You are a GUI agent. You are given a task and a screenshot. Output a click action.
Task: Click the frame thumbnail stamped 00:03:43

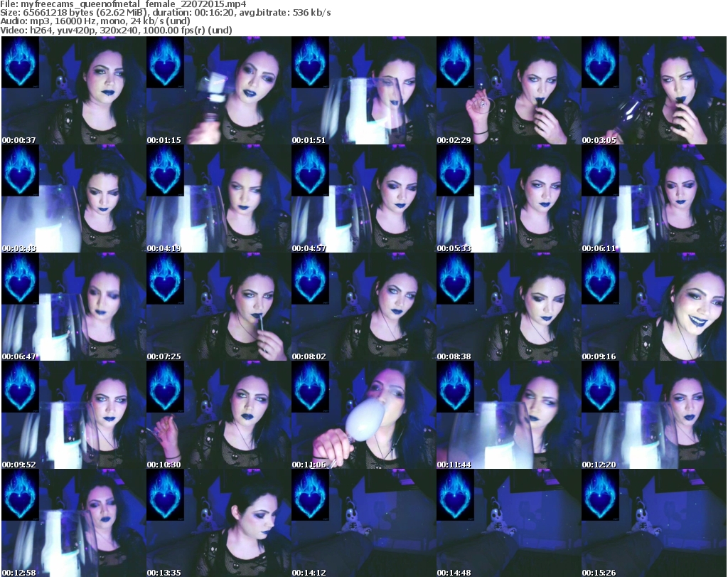pos(73,198)
